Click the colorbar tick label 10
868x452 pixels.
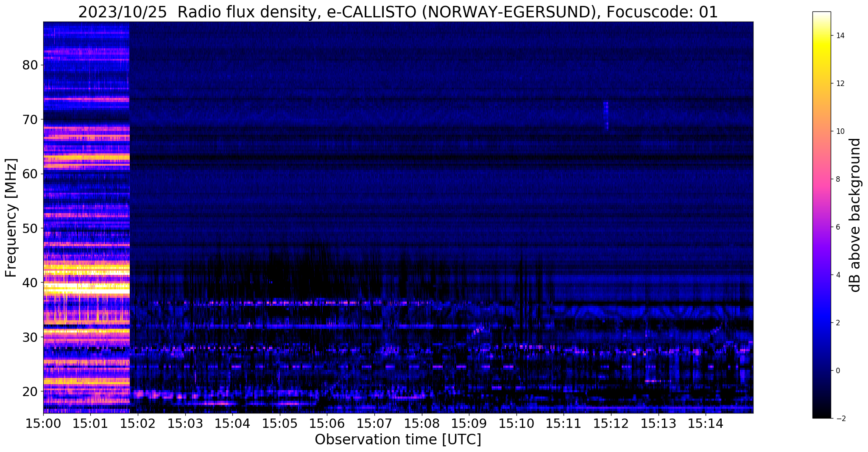840,131
